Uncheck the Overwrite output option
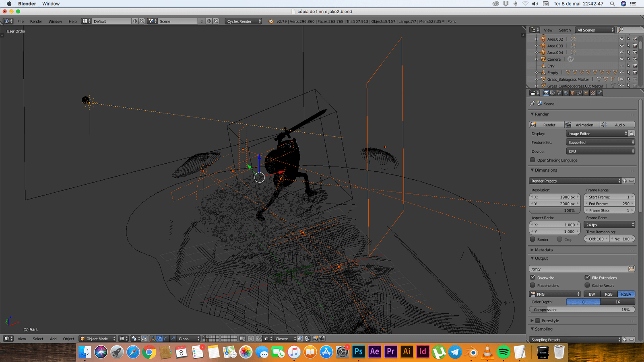 (533, 278)
